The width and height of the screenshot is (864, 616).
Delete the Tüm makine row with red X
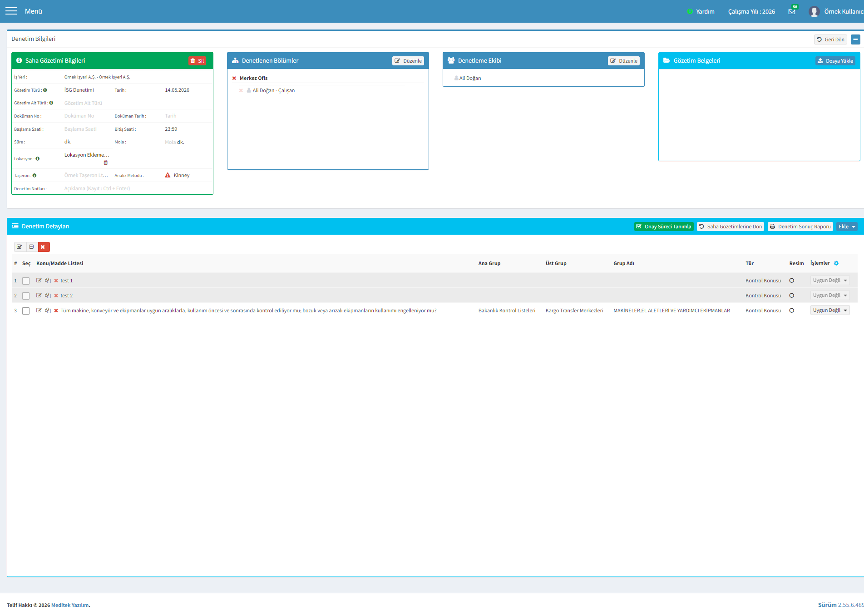56,310
